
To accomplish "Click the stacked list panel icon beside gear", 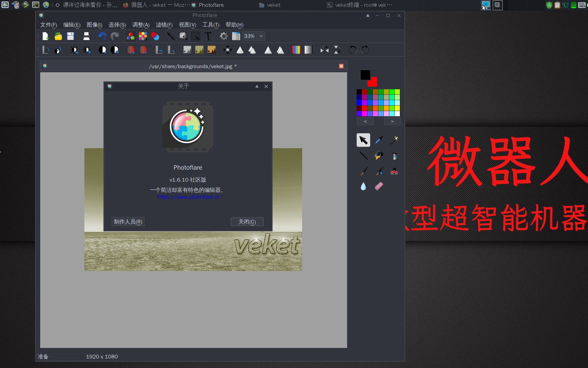I will click(236, 36).
